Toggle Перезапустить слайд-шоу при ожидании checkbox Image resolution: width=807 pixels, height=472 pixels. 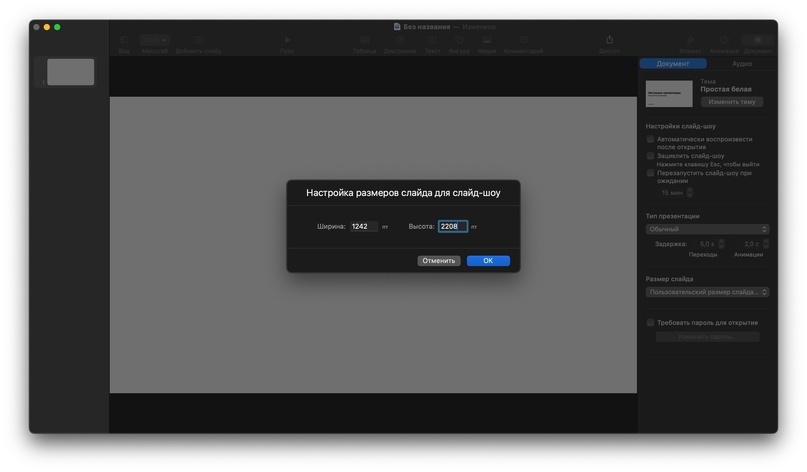tap(651, 173)
